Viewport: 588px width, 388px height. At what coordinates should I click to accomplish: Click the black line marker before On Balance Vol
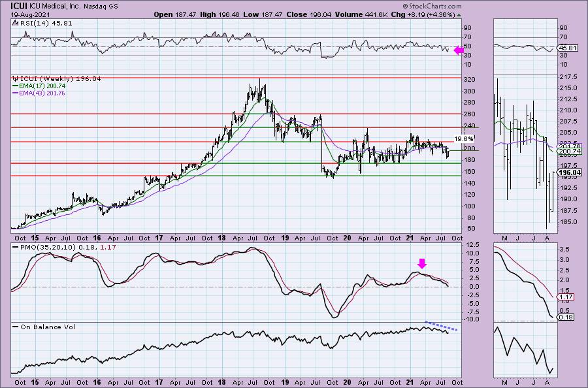16,327
